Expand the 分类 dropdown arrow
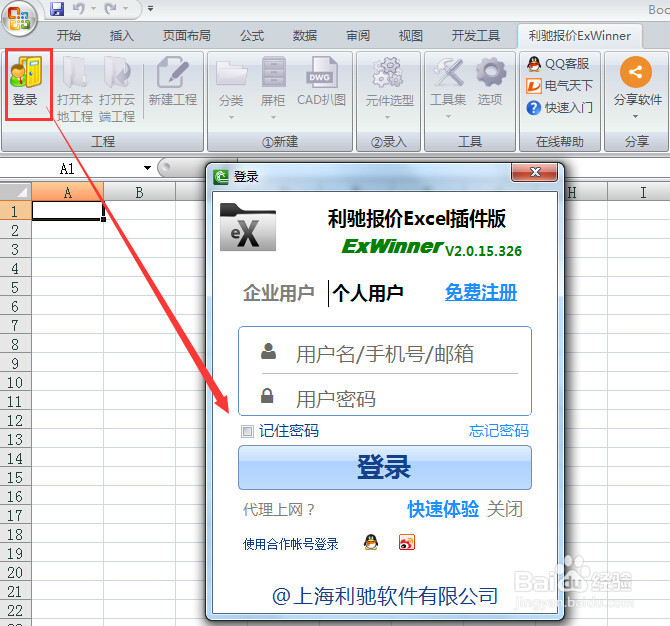 [x=232, y=118]
